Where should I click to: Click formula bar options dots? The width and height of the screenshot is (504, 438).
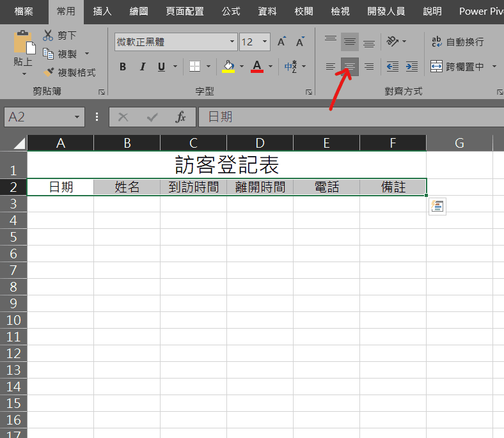(x=97, y=117)
